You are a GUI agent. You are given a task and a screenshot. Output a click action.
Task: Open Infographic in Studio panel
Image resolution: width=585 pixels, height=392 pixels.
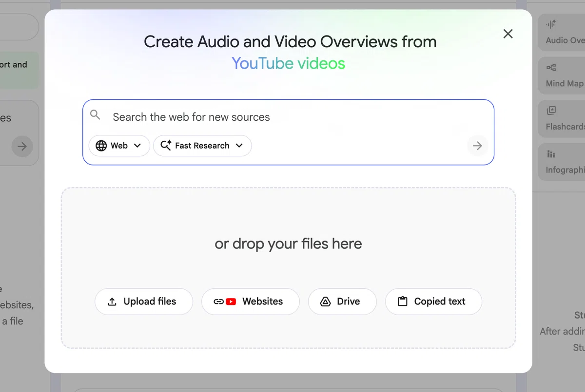pyautogui.click(x=562, y=162)
